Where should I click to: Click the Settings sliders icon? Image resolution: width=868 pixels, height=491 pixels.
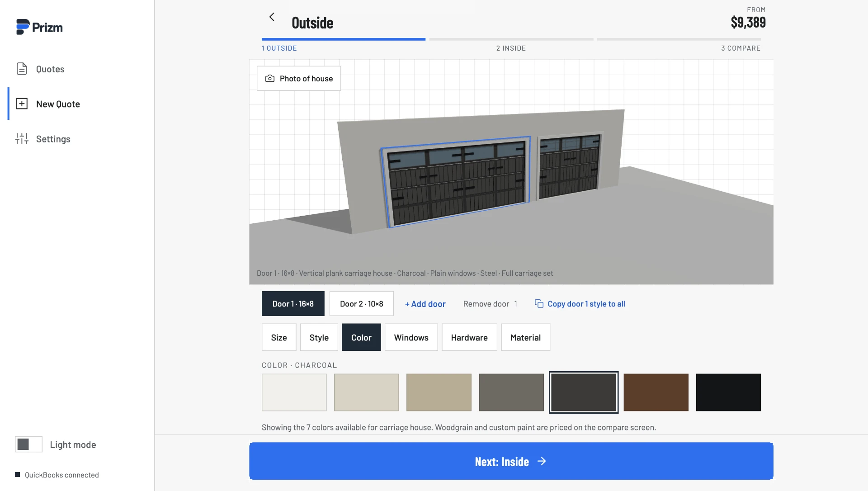pos(22,138)
